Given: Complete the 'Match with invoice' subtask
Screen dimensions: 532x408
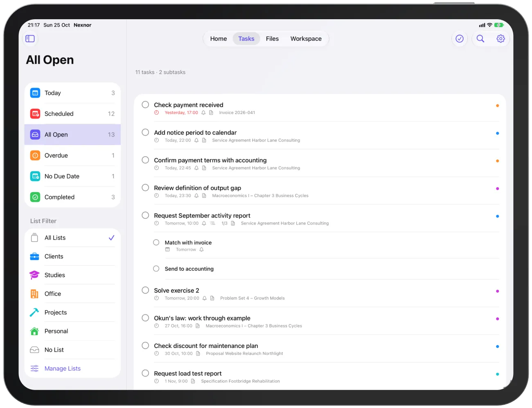Looking at the screenshot, I should pyautogui.click(x=156, y=242).
